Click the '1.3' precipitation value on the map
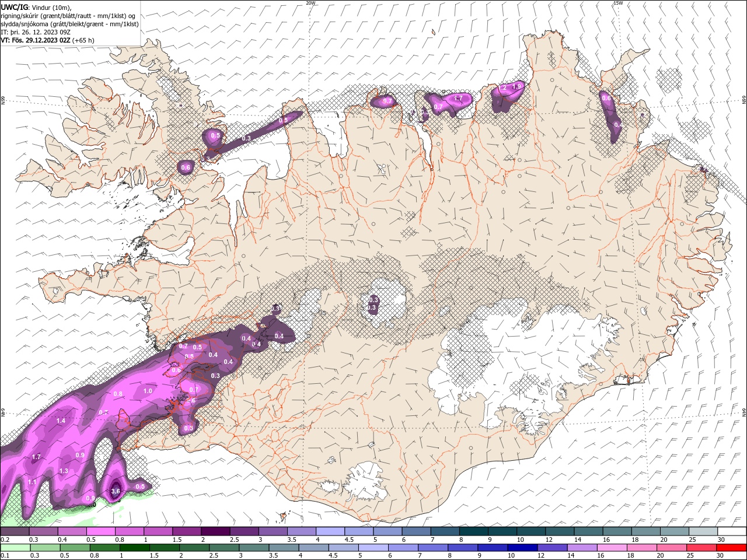The image size is (747, 560). click(x=64, y=471)
